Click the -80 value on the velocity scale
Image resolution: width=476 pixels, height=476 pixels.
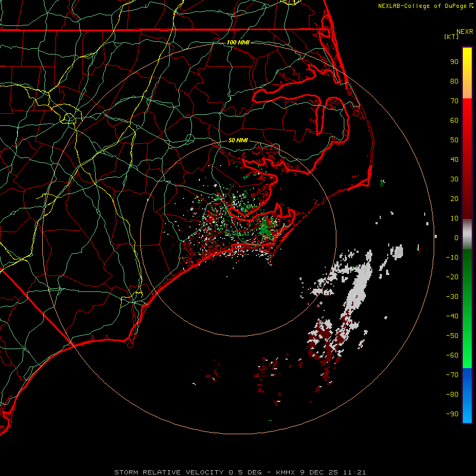pos(452,395)
